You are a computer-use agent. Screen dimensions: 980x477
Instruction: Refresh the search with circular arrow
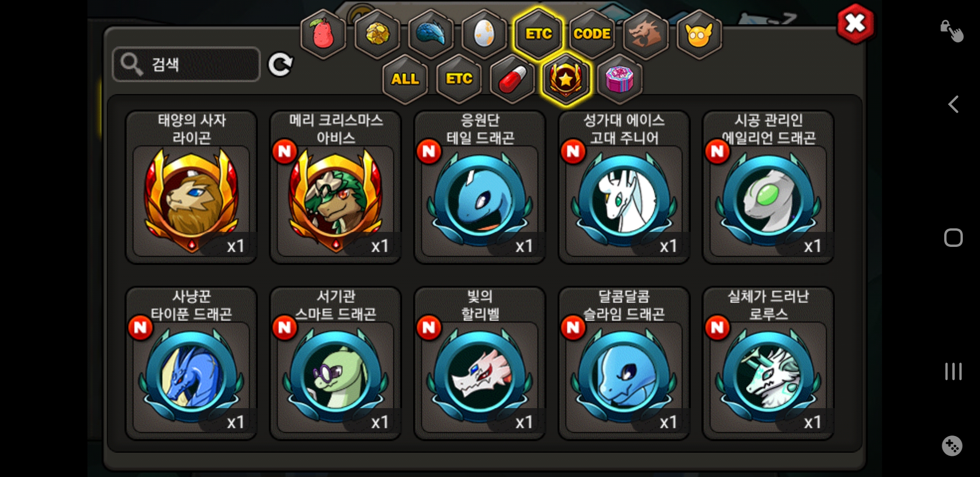tap(281, 64)
